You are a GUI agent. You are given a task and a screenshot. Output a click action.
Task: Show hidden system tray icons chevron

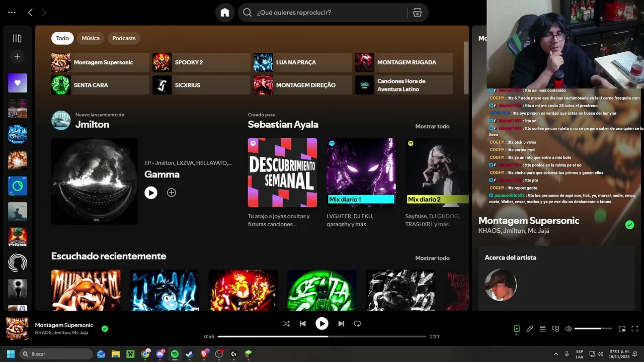click(x=556, y=354)
